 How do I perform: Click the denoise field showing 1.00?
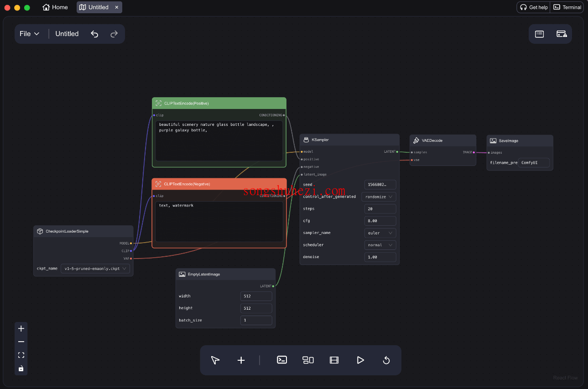pos(380,257)
